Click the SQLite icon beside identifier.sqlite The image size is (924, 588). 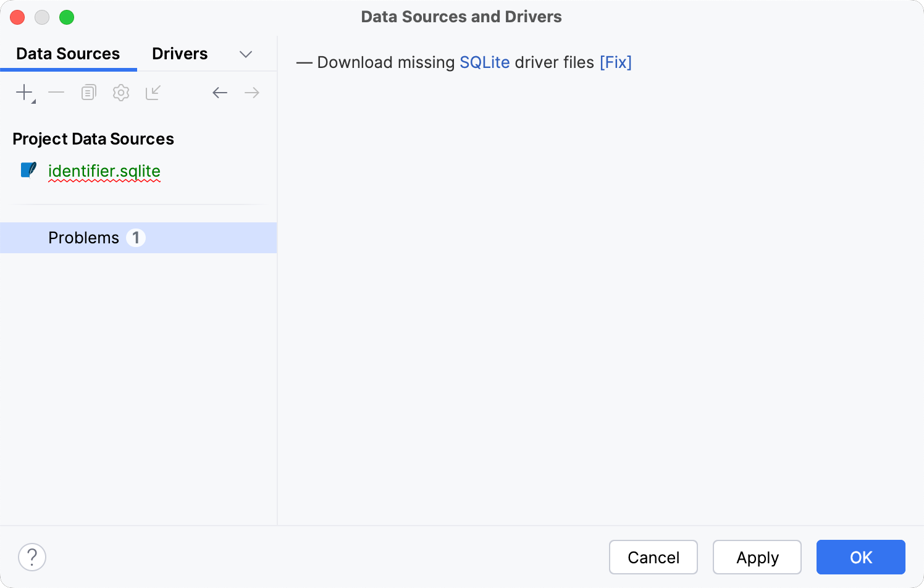[28, 170]
